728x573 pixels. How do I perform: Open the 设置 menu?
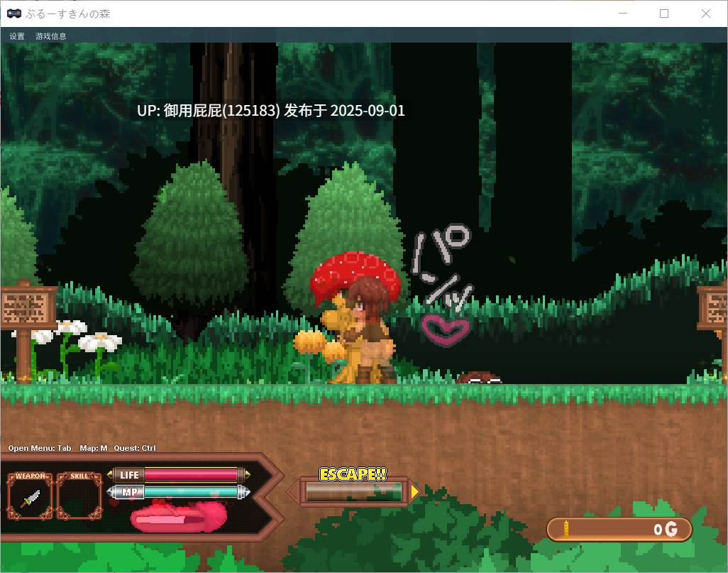(x=17, y=36)
